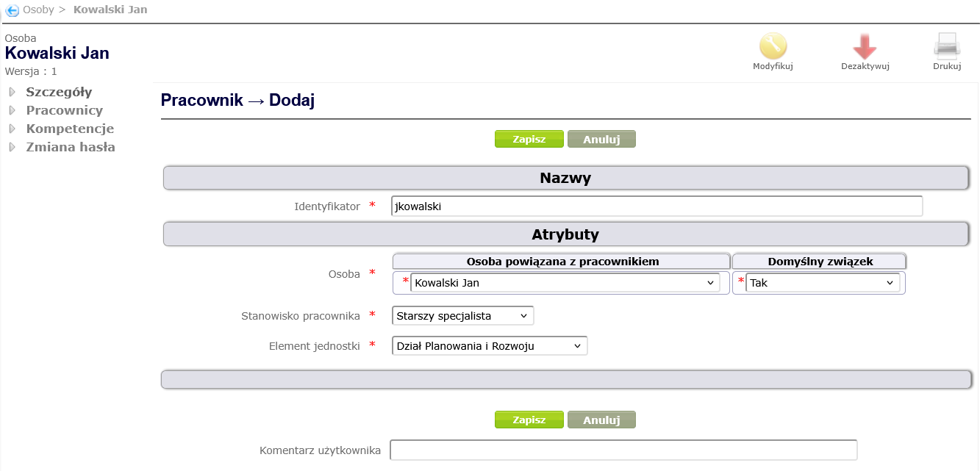Open the Element jednostki dropdown
Viewport: 980px width, 471px height.
(x=490, y=346)
